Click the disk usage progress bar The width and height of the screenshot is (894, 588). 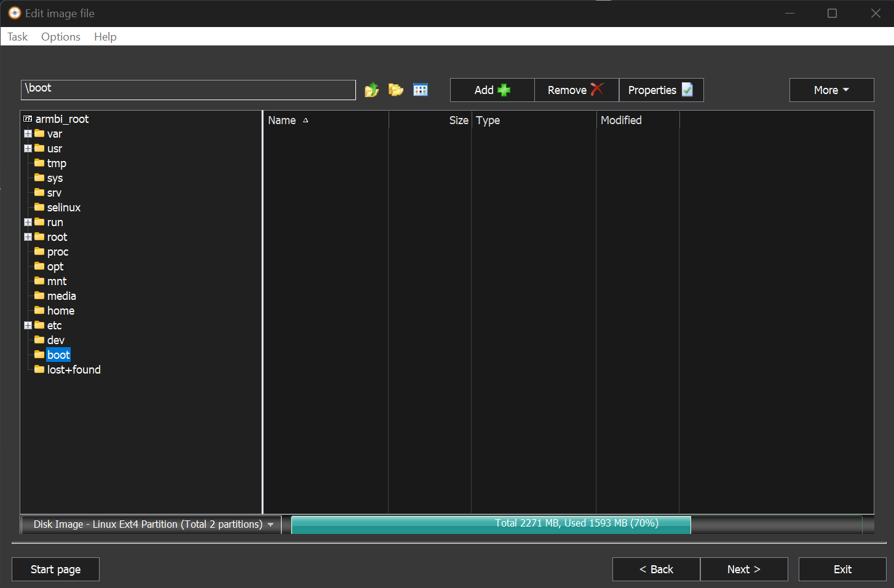pos(577,524)
